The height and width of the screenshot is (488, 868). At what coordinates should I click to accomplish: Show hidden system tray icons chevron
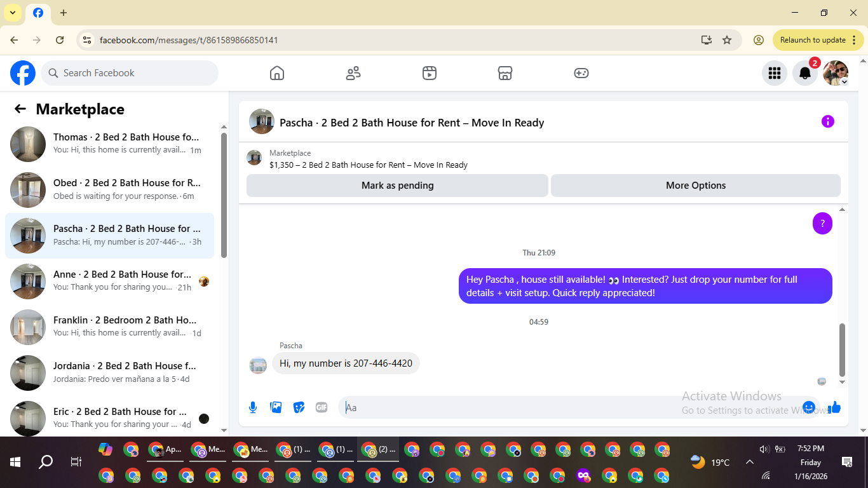(x=749, y=463)
